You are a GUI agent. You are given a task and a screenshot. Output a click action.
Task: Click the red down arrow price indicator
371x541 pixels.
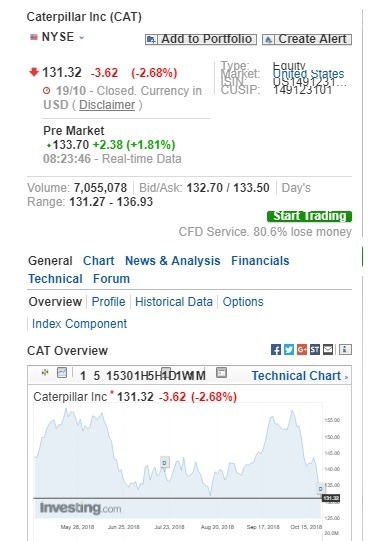[34, 72]
